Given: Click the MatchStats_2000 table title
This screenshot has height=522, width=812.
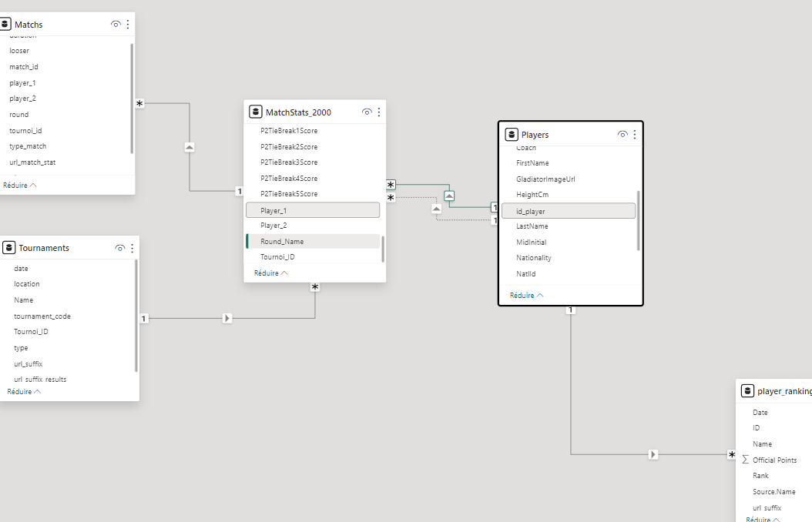Looking at the screenshot, I should (x=298, y=112).
